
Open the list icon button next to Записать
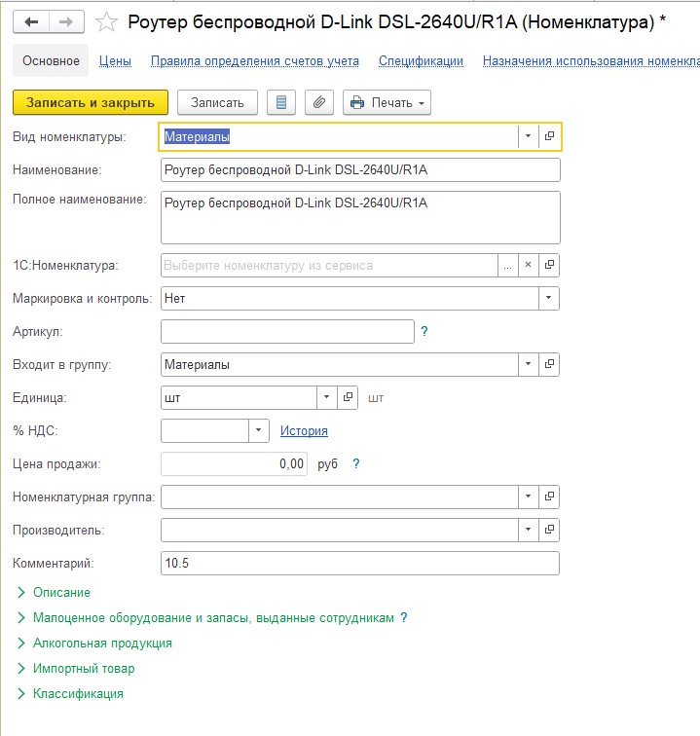[x=281, y=102]
